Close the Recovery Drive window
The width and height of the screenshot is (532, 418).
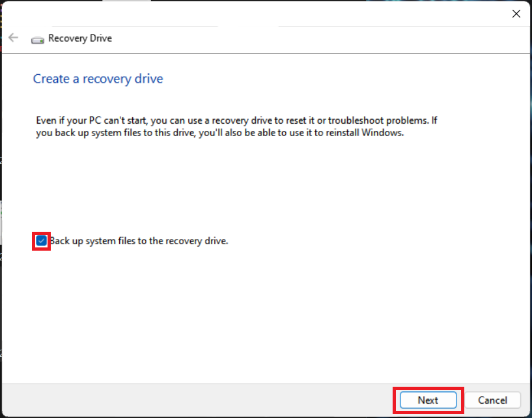(x=516, y=14)
